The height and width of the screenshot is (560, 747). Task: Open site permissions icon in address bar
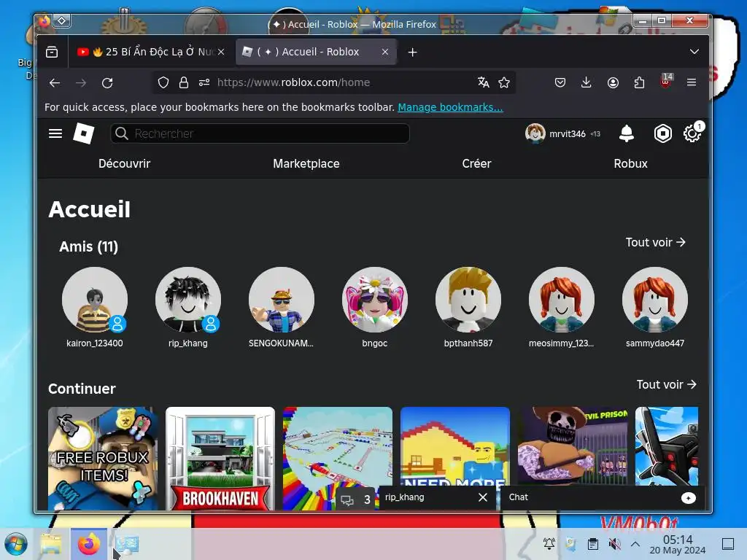click(204, 82)
